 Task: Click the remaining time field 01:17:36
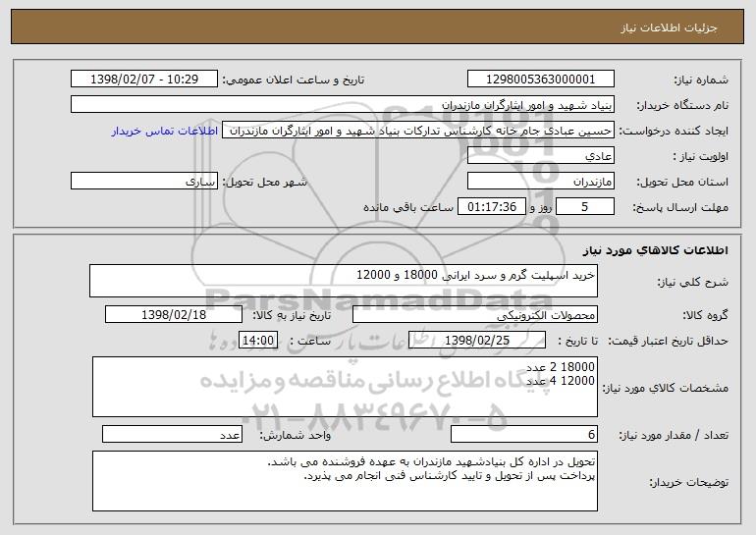[491, 207]
